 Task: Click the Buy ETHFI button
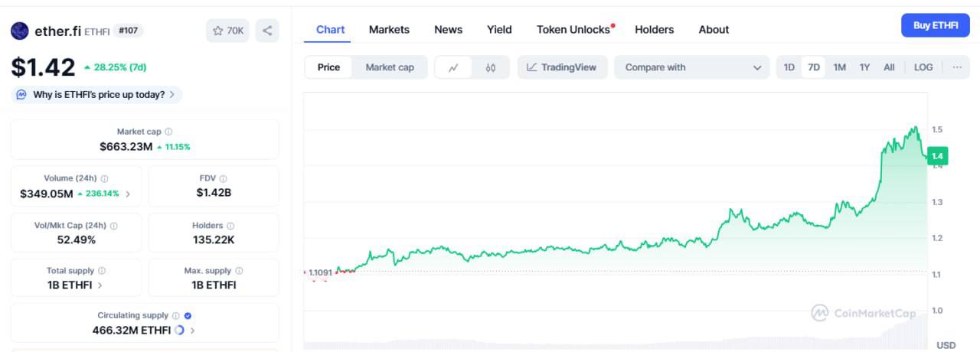(935, 25)
